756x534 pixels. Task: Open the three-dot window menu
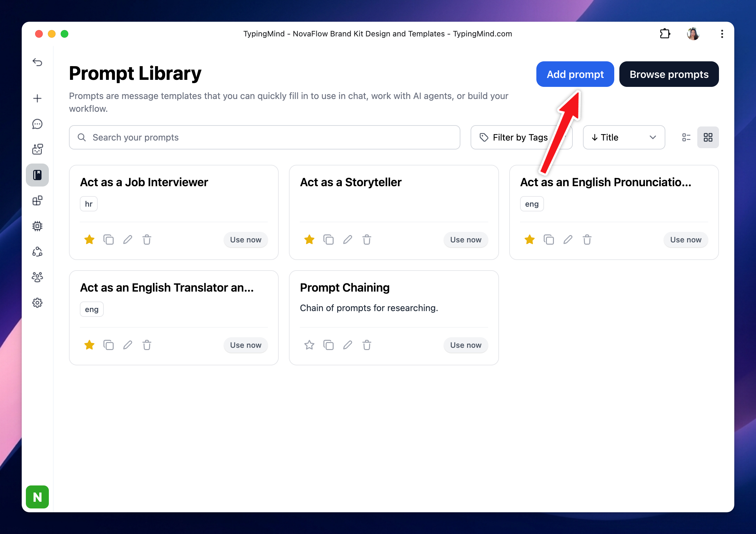pos(722,34)
